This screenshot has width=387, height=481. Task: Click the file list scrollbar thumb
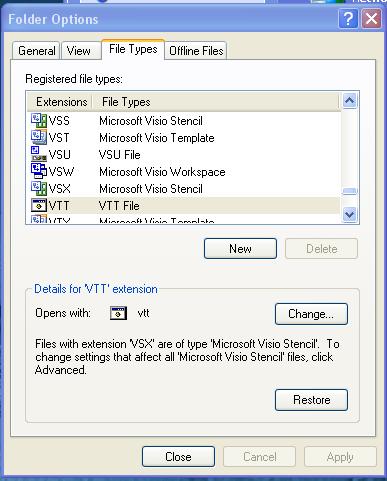(x=350, y=191)
